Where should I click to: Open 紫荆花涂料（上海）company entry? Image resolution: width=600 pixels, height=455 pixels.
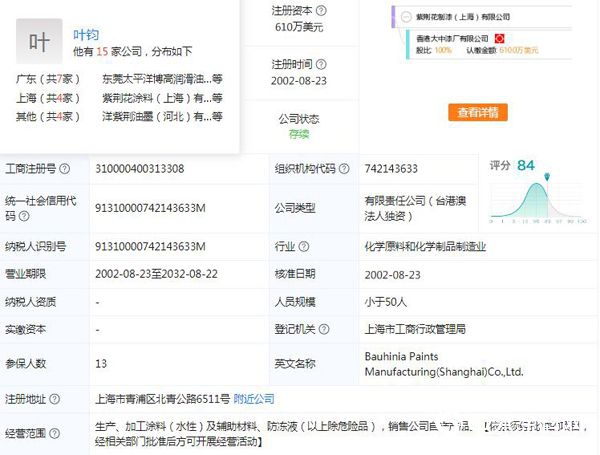click(x=162, y=98)
